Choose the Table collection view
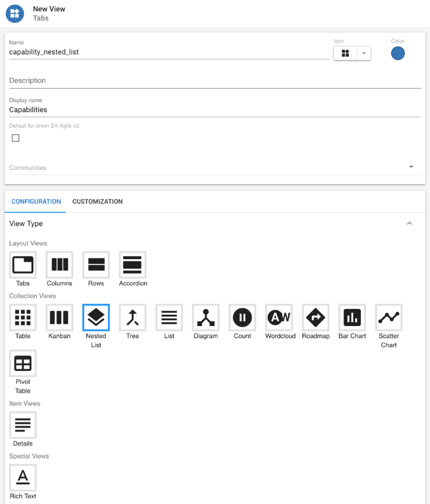This screenshot has width=430, height=504. point(23,317)
